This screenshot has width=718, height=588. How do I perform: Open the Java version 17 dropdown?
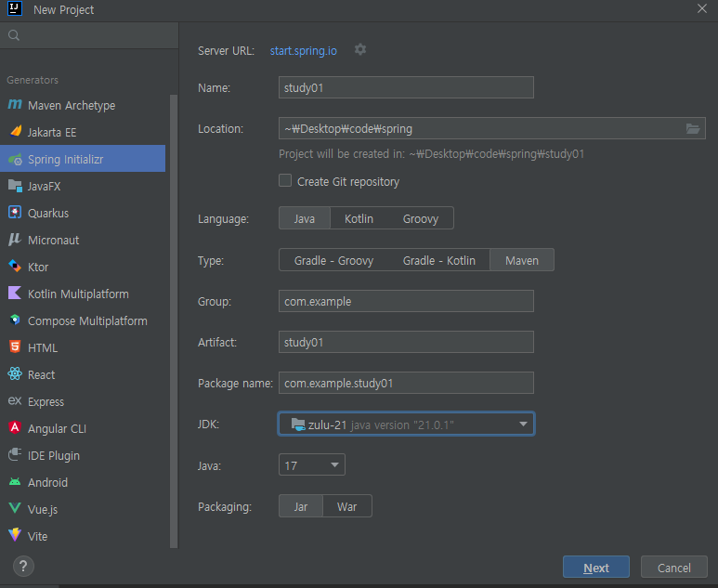tap(312, 464)
